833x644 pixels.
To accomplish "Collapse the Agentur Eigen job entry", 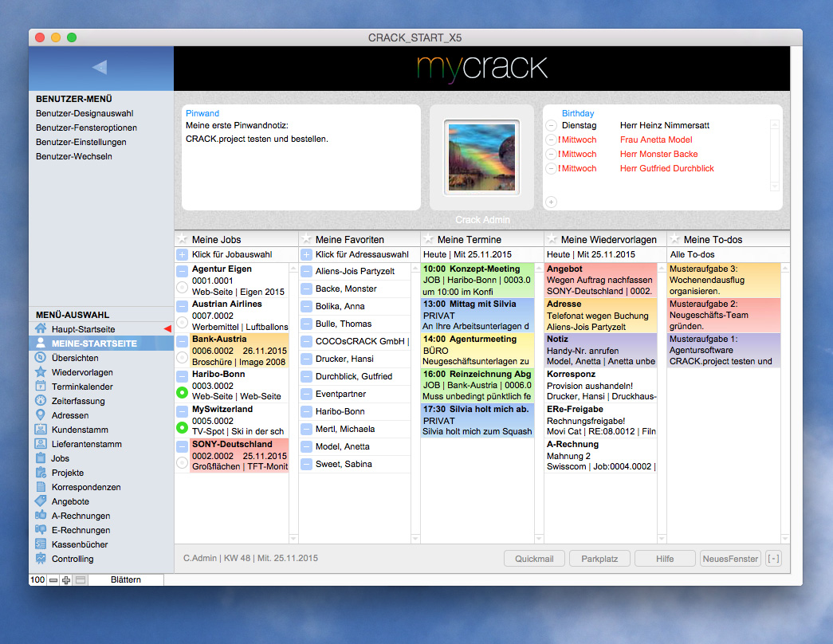I will [183, 269].
